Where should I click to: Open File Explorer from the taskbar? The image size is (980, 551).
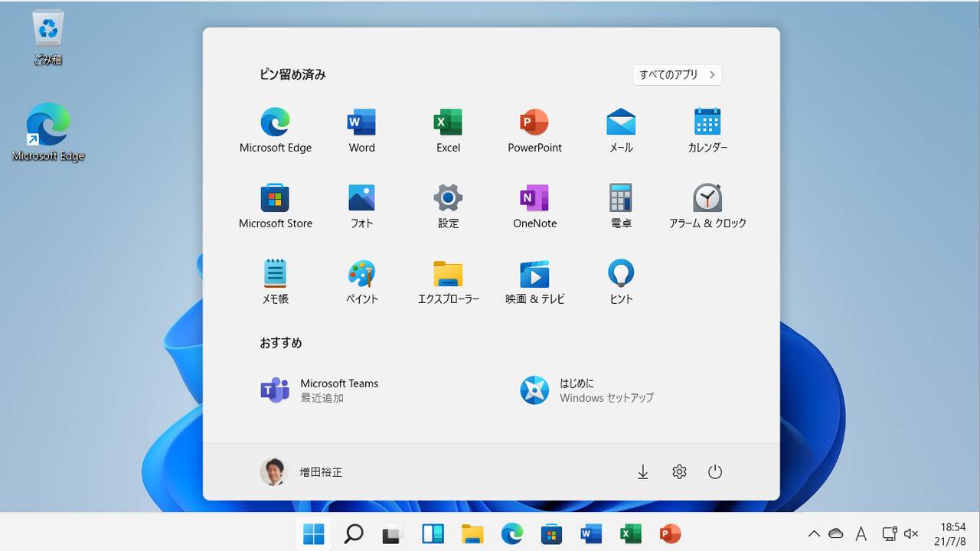click(x=472, y=533)
